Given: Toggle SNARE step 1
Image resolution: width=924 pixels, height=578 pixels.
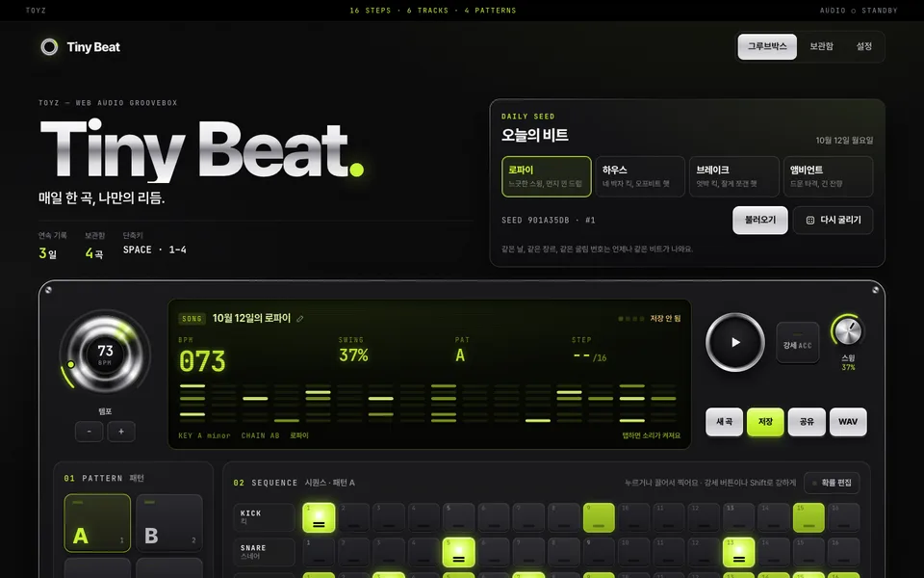Looking at the screenshot, I should pyautogui.click(x=319, y=553).
